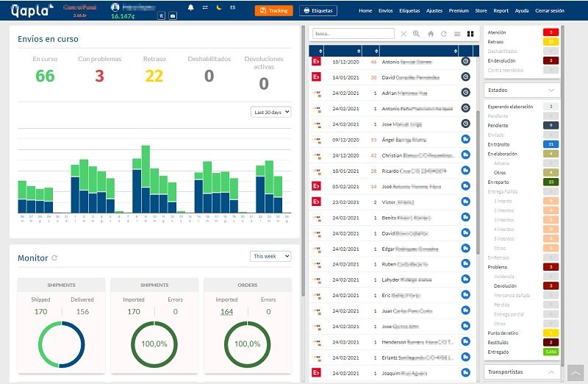Click the clock icon on 18/12/2020 Antonio row

pos(465,62)
